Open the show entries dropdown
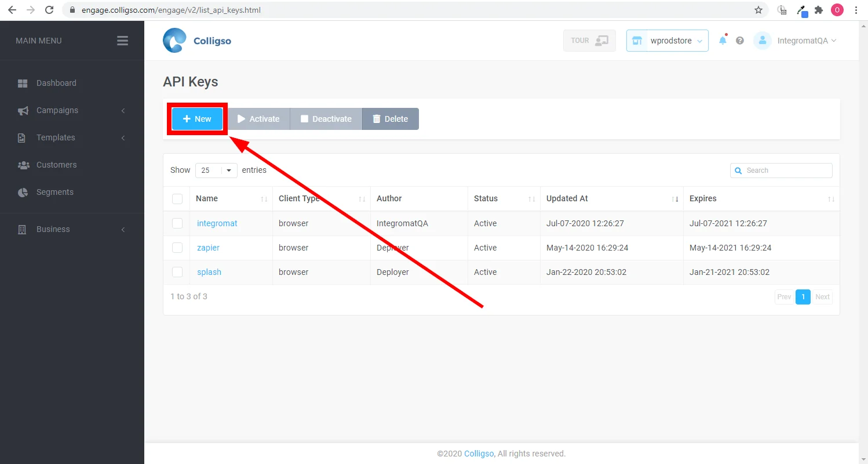 click(x=216, y=171)
